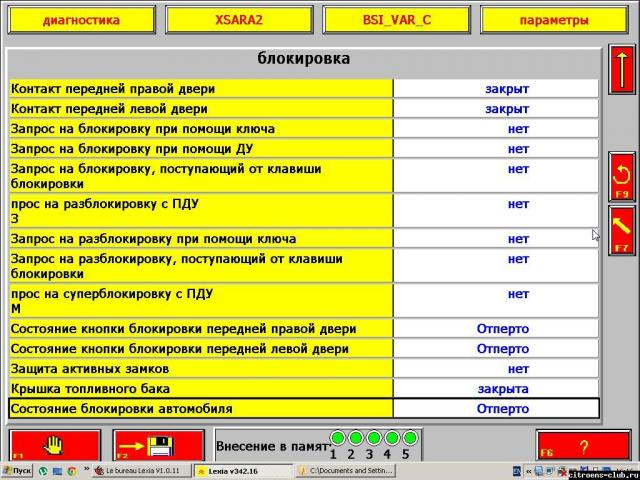Click the F2 save to floppy button
The image size is (640, 480).
(x=158, y=445)
